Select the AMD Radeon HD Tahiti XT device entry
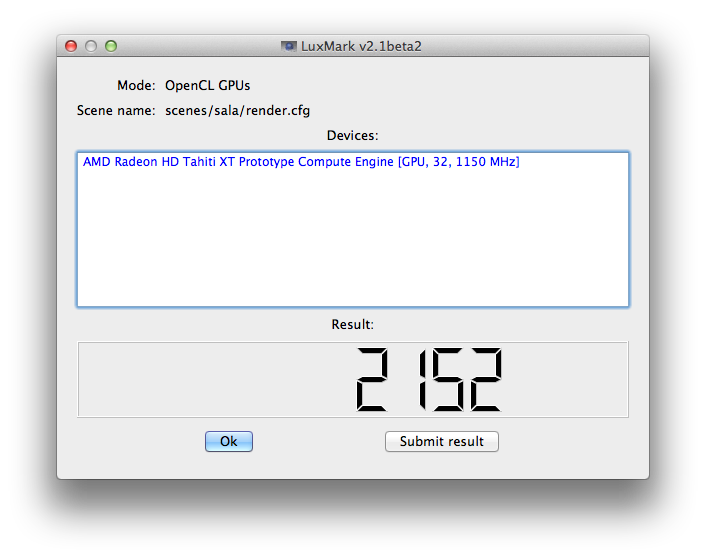Viewport: 706px width, 558px height. pos(301,162)
